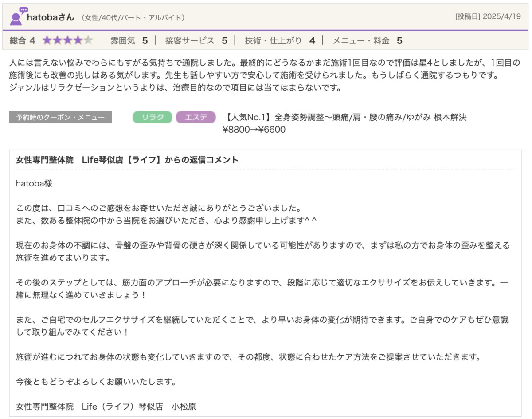Click the 小松原 signature line in reply
Screen dimensions: 532x419
pos(106,406)
